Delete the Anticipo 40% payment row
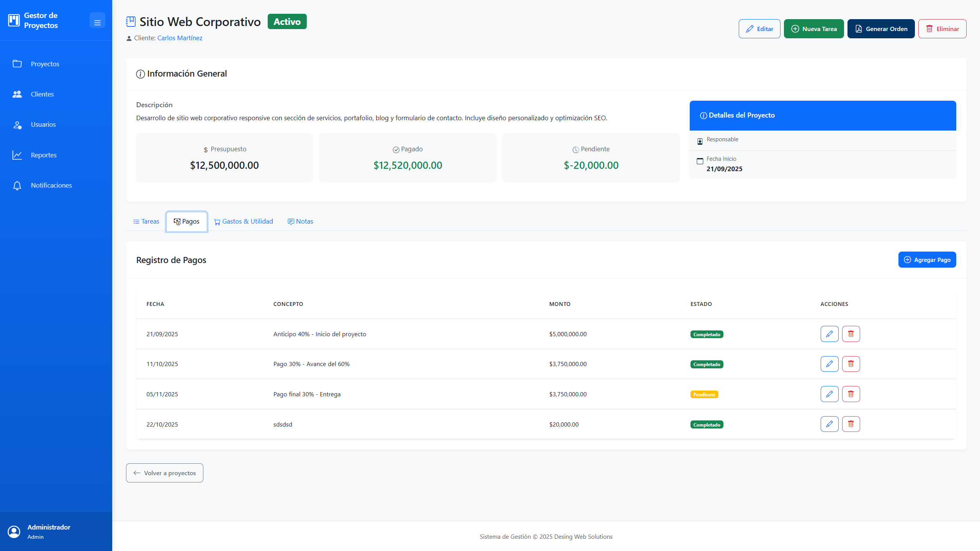 pyautogui.click(x=851, y=334)
